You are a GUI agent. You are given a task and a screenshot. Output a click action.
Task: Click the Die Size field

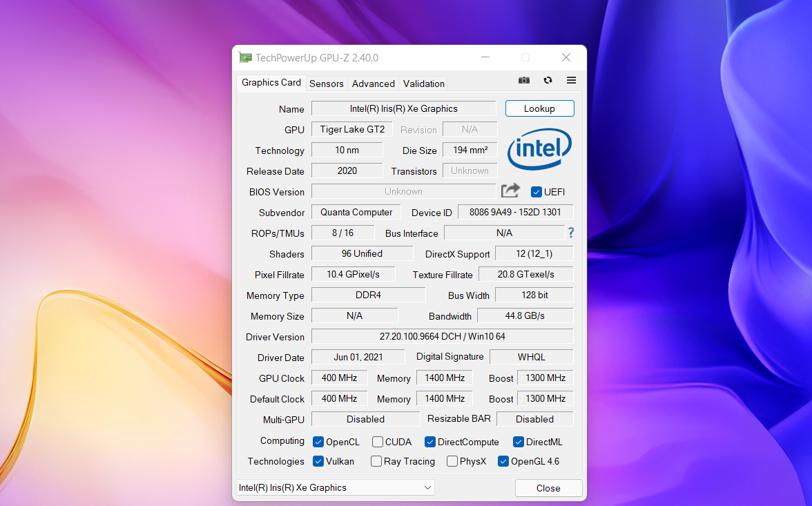pyautogui.click(x=470, y=150)
